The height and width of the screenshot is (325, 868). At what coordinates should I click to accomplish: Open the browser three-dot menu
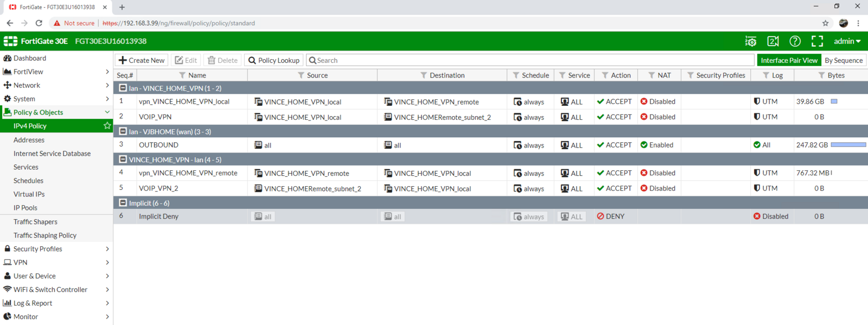point(858,23)
